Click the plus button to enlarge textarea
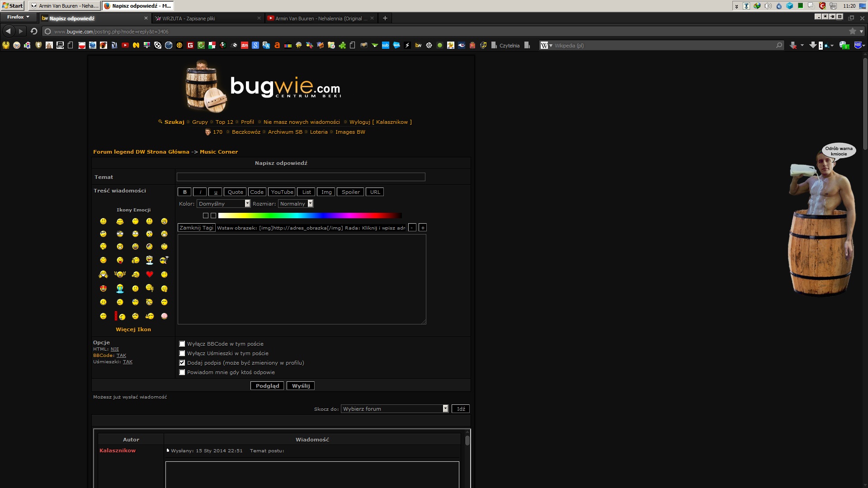Viewport: 868px width, 488px height. click(x=422, y=228)
